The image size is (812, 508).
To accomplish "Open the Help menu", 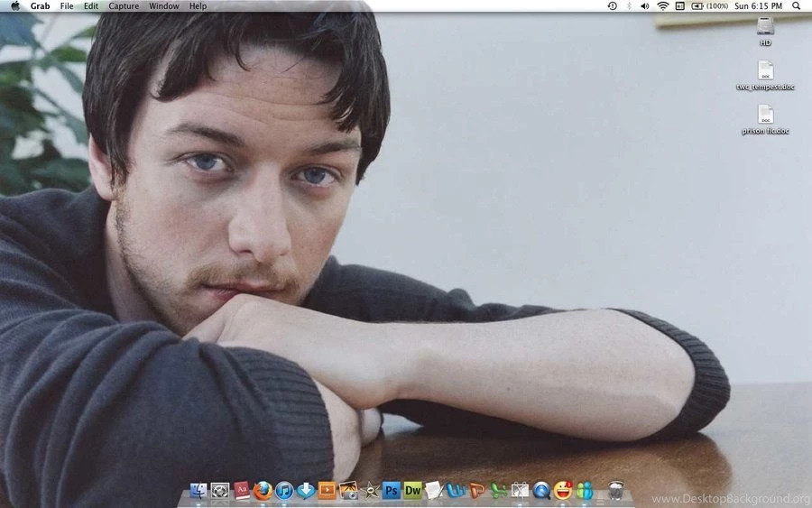I will click(198, 6).
